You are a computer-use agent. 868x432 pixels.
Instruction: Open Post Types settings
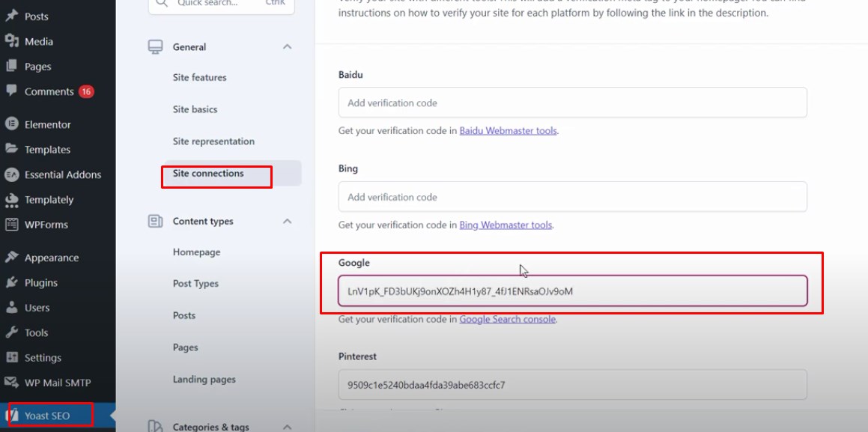[x=195, y=284]
